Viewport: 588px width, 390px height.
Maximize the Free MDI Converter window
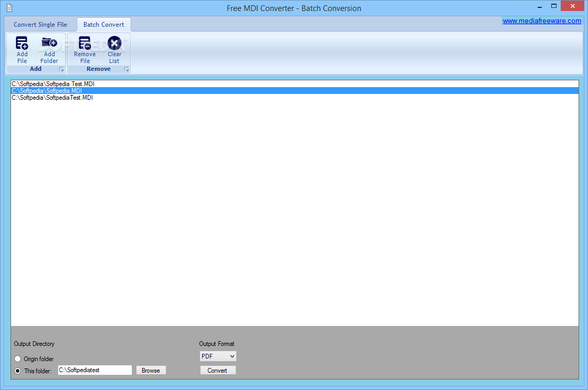[554, 6]
